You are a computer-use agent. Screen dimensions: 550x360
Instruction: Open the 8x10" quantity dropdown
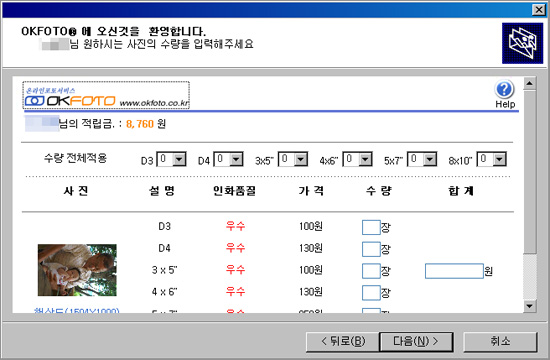click(500, 160)
